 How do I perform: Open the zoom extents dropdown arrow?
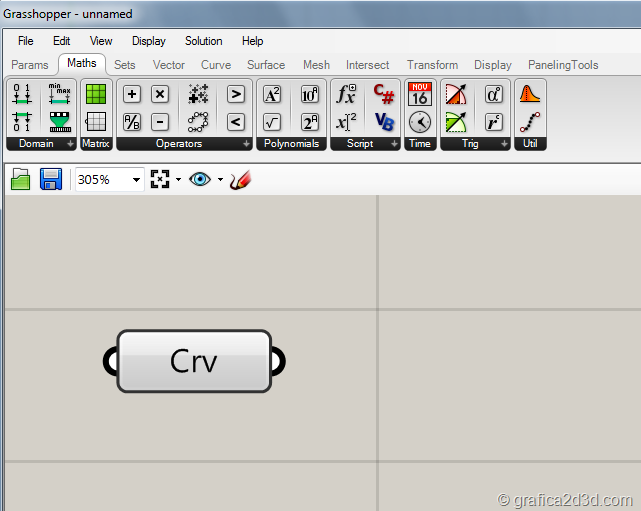(178, 181)
